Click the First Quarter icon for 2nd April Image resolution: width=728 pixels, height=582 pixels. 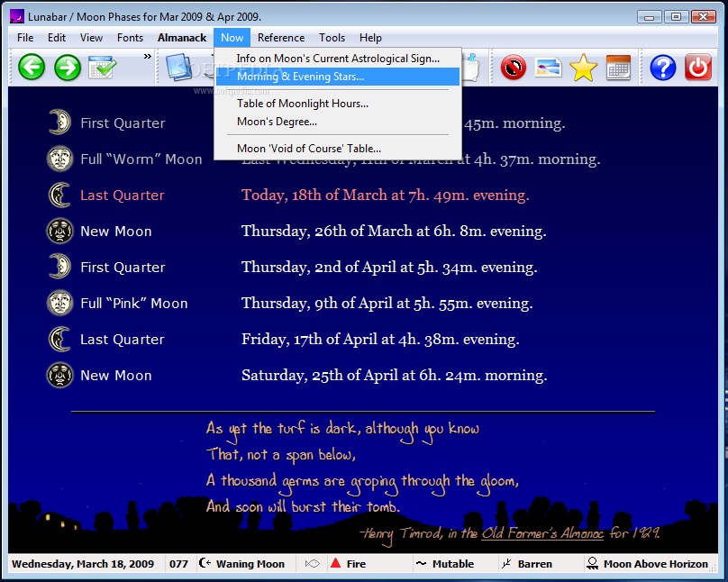coord(59,267)
